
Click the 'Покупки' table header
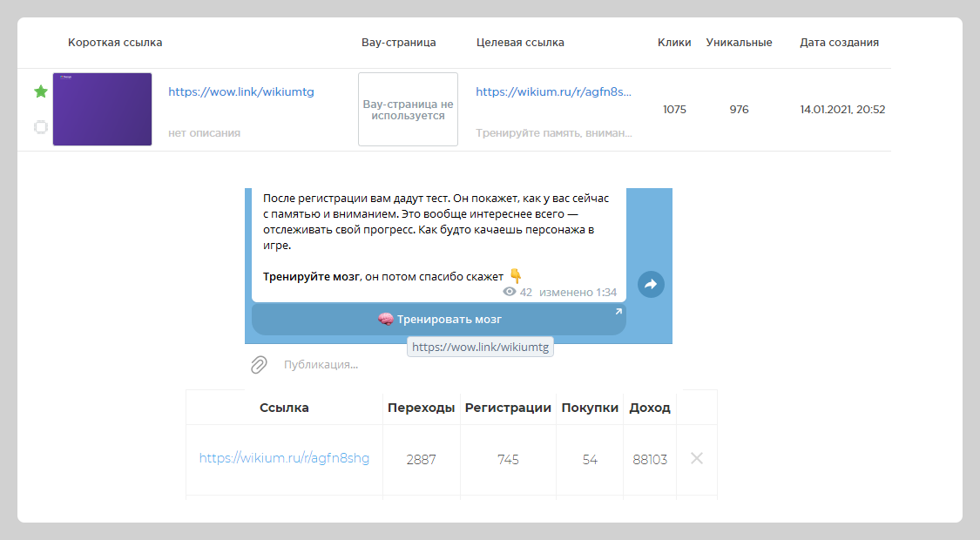590,408
